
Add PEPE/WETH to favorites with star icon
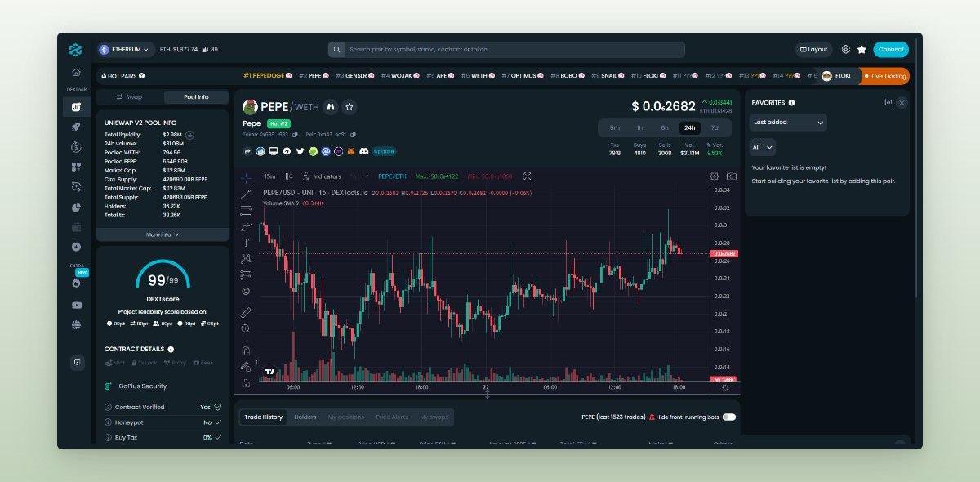point(350,107)
